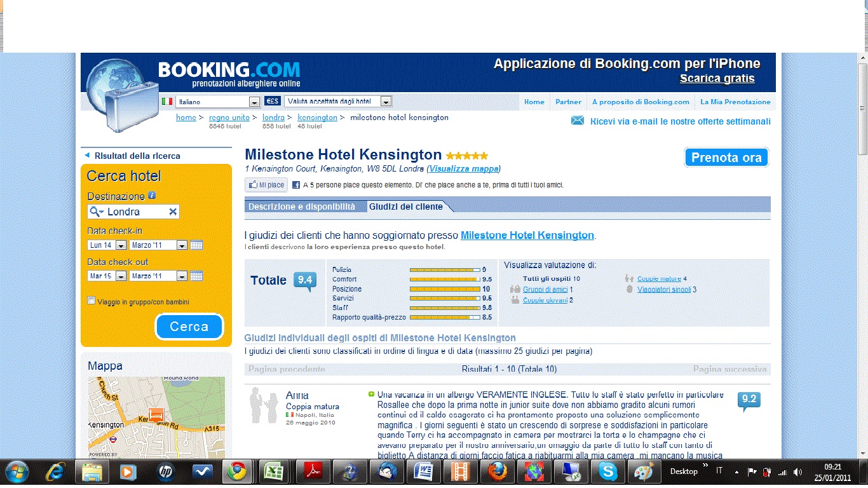Image resolution: width=868 pixels, height=488 pixels.
Task: Open check-in day Lun 14 dropdown
Action: tap(107, 245)
